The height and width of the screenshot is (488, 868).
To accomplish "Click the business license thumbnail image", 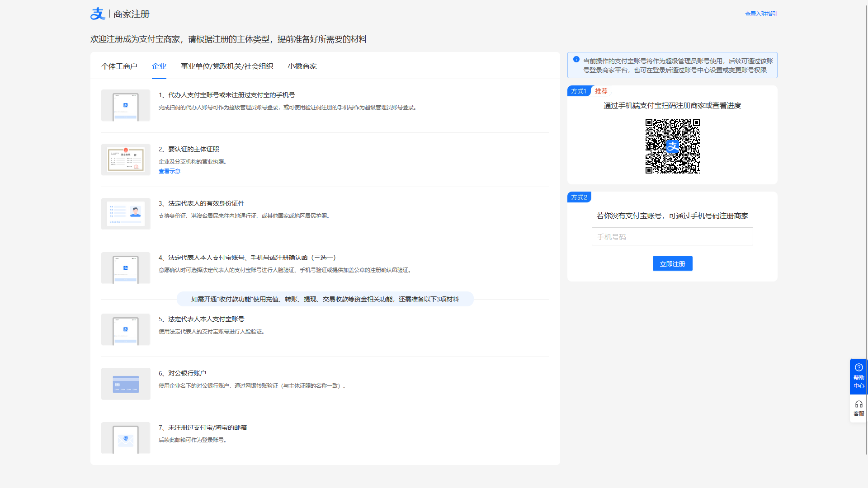I will (x=126, y=160).
